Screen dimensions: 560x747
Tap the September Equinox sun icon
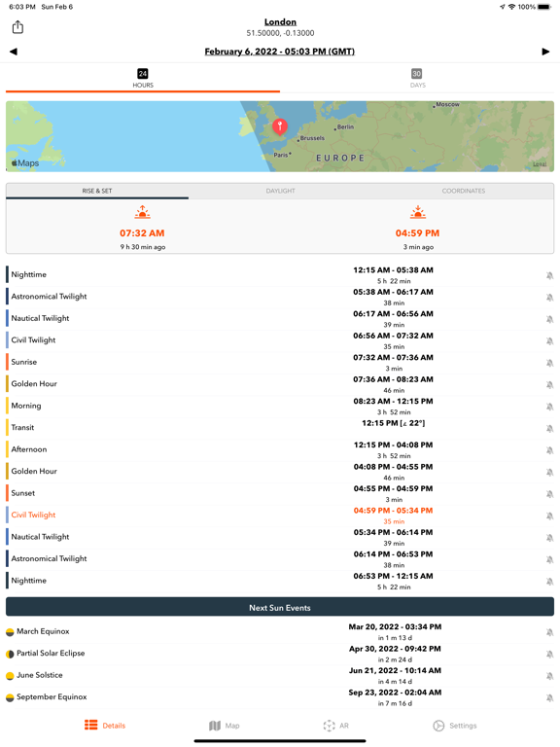point(10,698)
